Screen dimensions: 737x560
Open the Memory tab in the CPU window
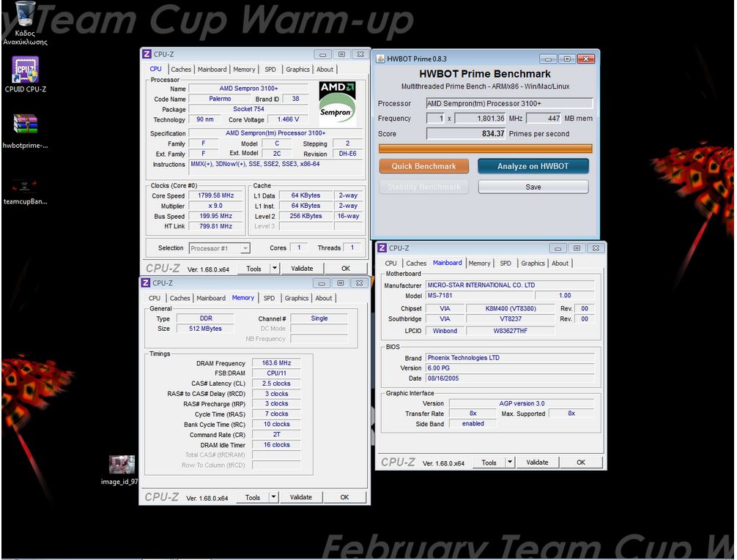tap(244, 69)
